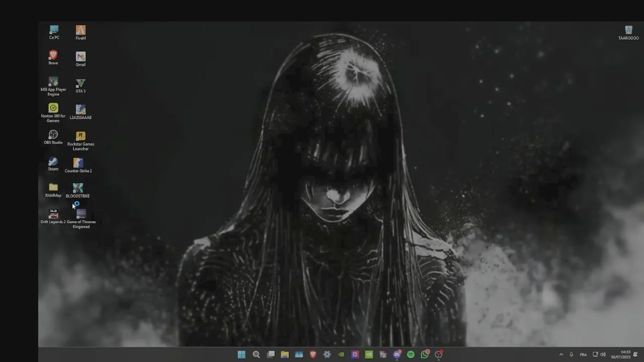Screen dimensions: 644x362
Task: Select the Steam desktop shortcut
Action: (x=53, y=164)
